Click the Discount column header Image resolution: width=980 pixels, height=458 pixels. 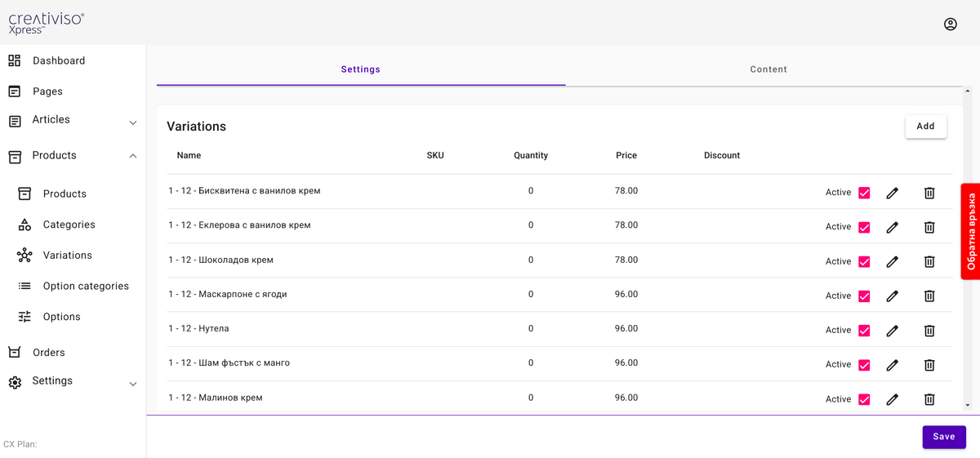point(722,155)
